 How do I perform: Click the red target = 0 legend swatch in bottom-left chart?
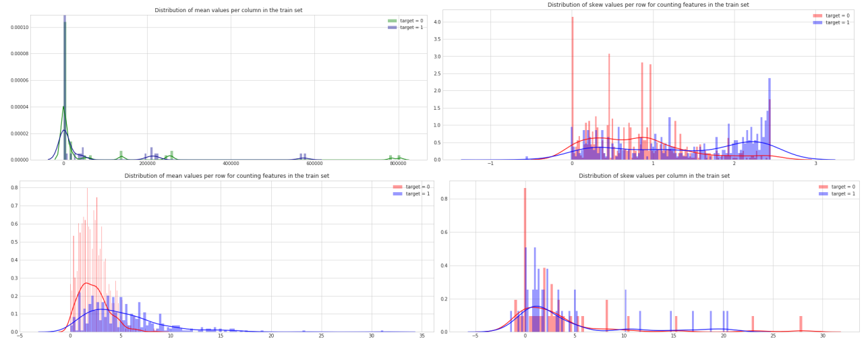click(x=398, y=187)
